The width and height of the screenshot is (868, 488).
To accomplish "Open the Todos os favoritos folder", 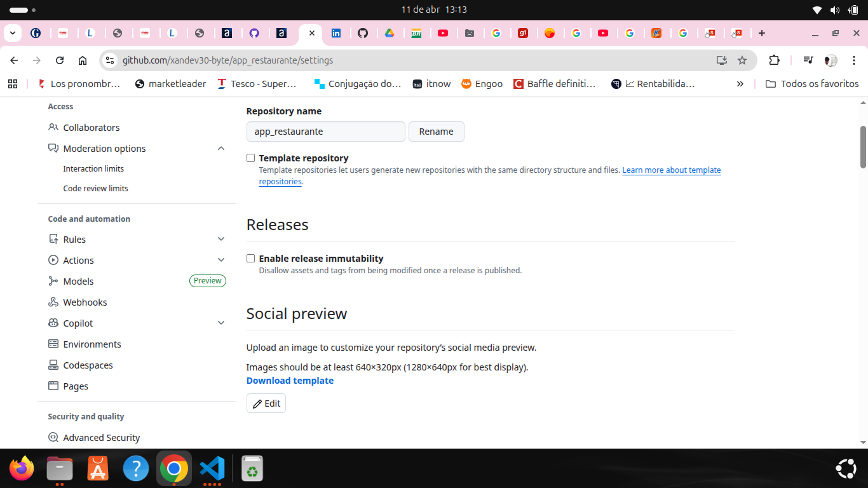I will click(812, 84).
